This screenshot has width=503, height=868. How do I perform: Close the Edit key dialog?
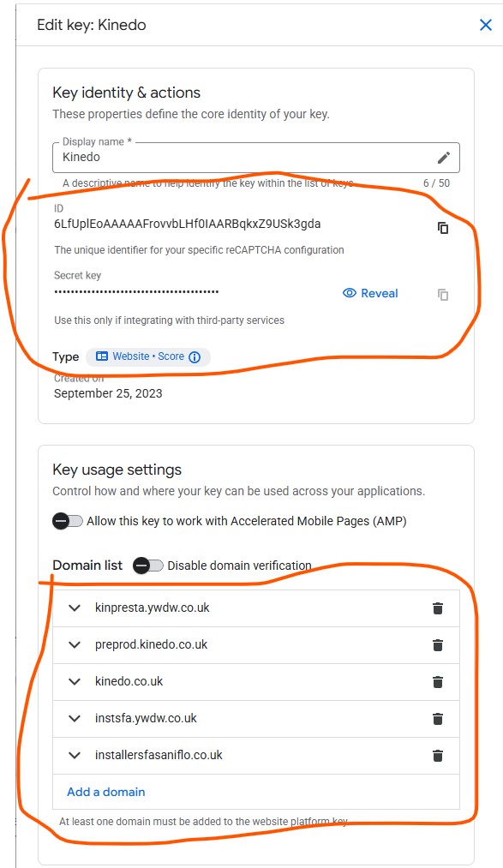click(486, 25)
